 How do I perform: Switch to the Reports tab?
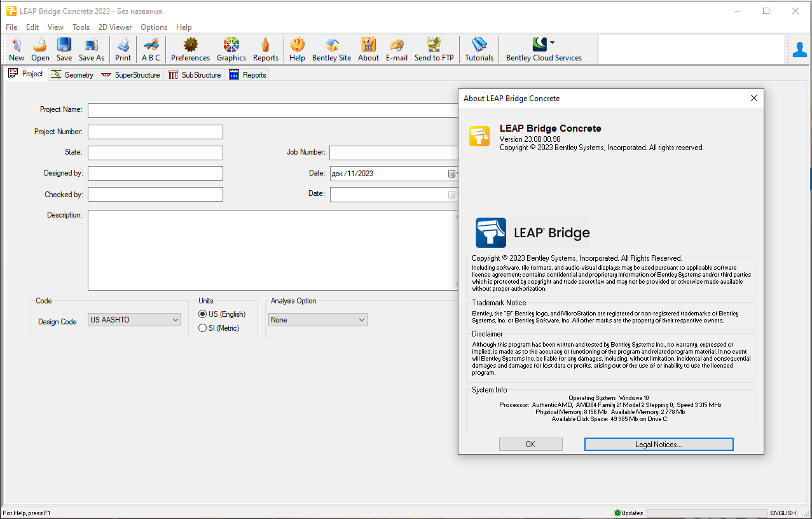247,74
